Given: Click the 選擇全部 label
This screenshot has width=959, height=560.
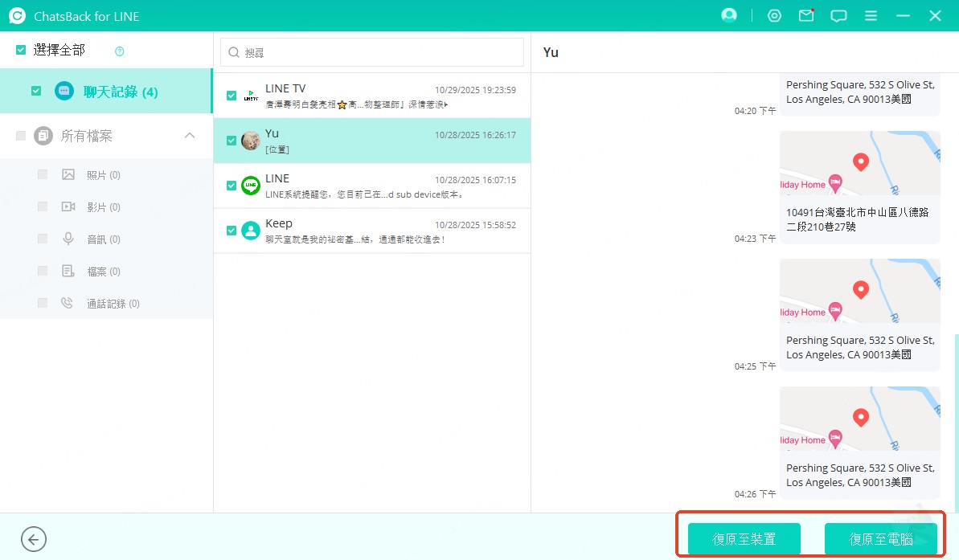Looking at the screenshot, I should click(59, 50).
